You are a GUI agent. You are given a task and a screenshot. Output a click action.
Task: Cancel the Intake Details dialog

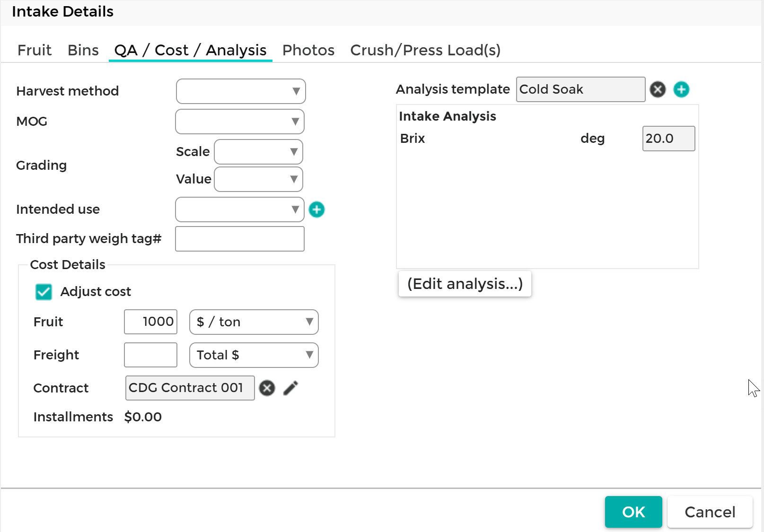(x=710, y=512)
